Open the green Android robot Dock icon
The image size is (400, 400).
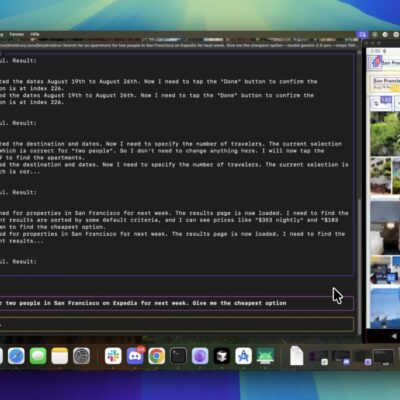click(x=265, y=356)
